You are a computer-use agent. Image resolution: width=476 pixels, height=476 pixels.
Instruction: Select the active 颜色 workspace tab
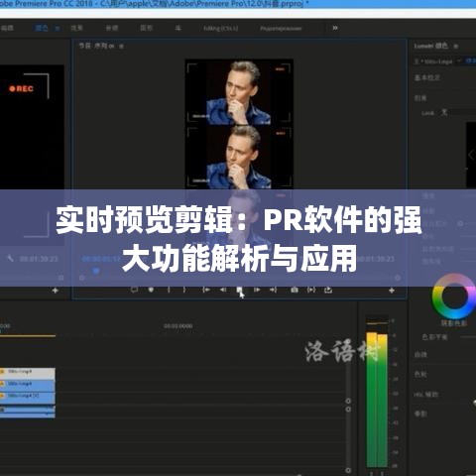[x=42, y=28]
